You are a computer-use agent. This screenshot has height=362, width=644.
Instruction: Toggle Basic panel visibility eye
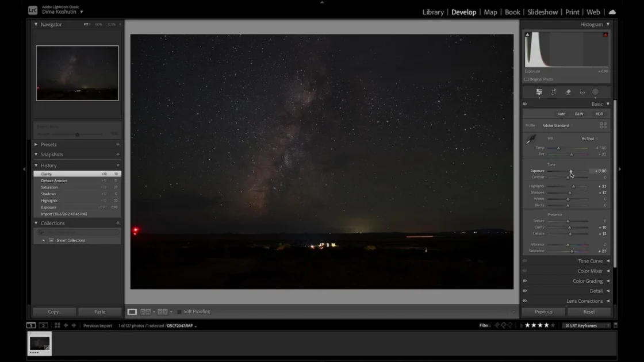(524, 104)
